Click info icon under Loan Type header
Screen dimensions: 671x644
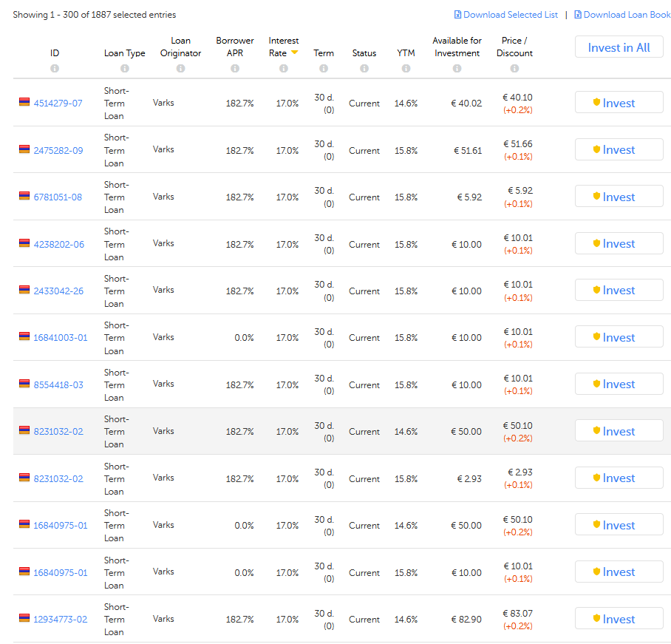tap(124, 69)
